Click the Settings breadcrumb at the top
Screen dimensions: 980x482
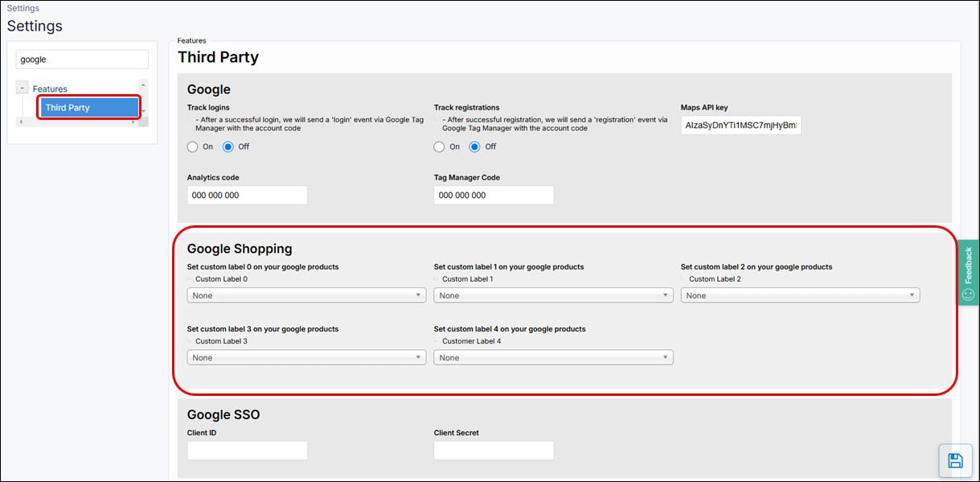point(23,7)
